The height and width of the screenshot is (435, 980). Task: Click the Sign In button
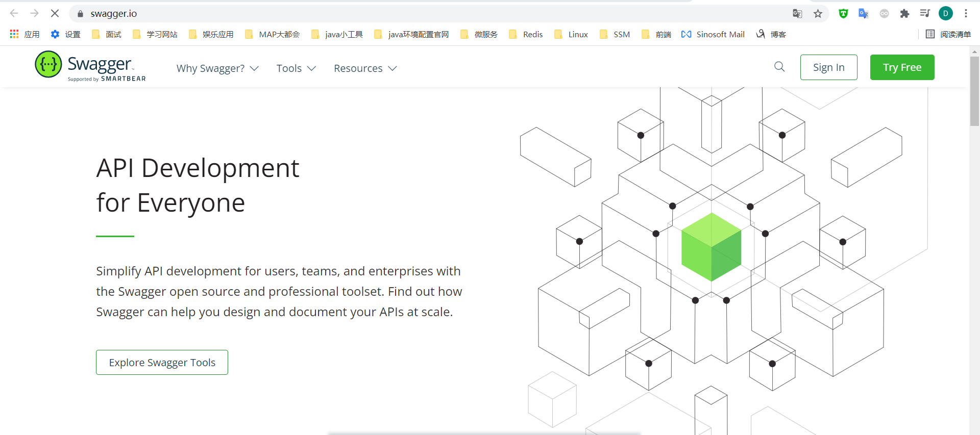click(828, 67)
